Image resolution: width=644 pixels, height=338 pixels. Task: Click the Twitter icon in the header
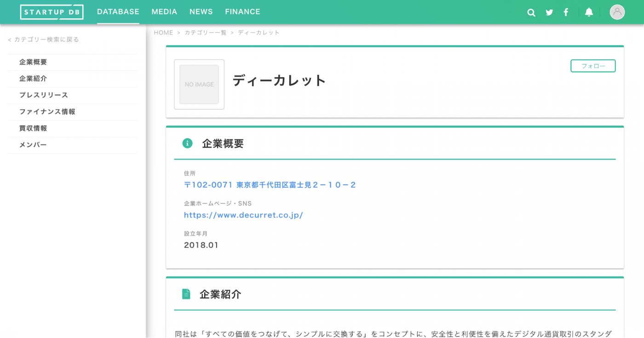point(549,12)
